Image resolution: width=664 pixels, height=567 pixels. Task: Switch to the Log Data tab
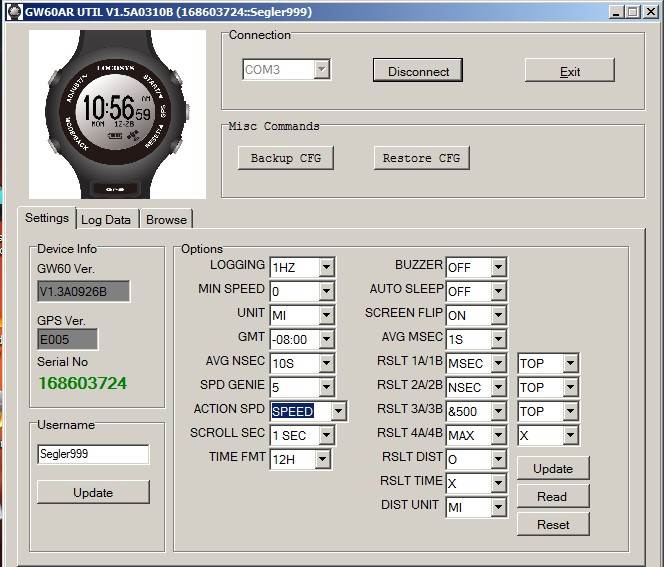(106, 220)
